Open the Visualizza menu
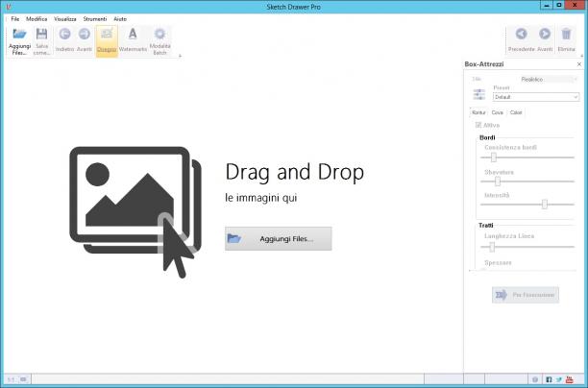This screenshot has height=388, width=588. pyautogui.click(x=65, y=19)
